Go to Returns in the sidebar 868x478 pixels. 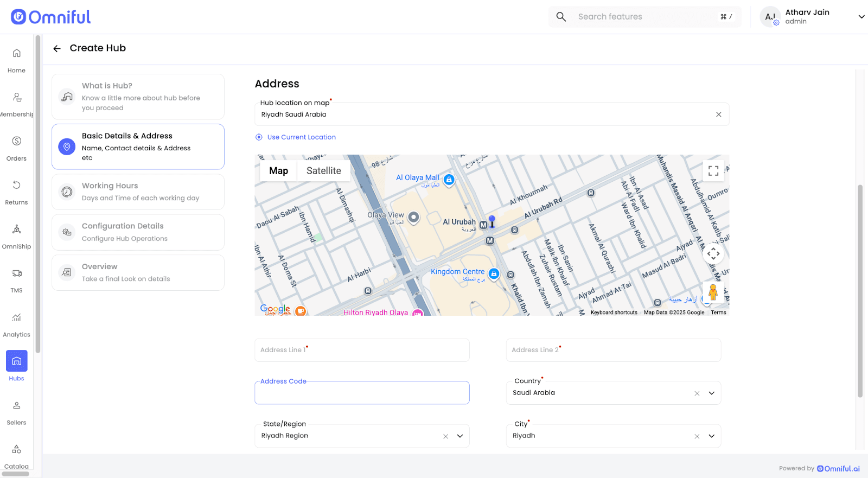pyautogui.click(x=17, y=192)
